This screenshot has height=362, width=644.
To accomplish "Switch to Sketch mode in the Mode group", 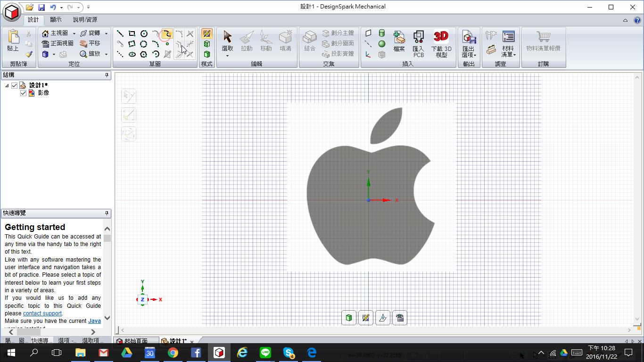I will click(x=206, y=33).
